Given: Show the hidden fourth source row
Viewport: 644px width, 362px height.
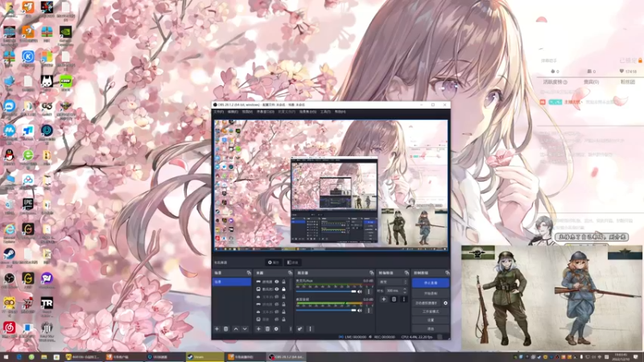Looking at the screenshot, I should pos(277,304).
